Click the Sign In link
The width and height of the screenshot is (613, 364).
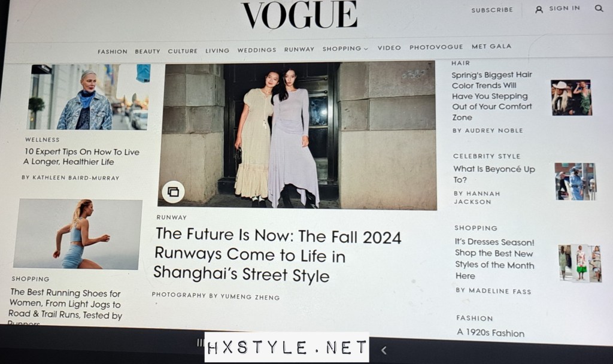coord(565,8)
